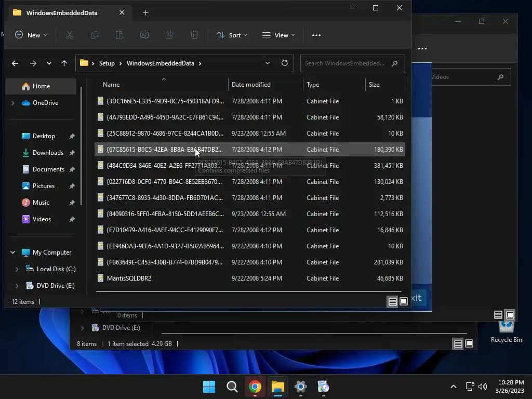
Task: Click the file list horizontal scrollbar
Action: click(x=249, y=291)
